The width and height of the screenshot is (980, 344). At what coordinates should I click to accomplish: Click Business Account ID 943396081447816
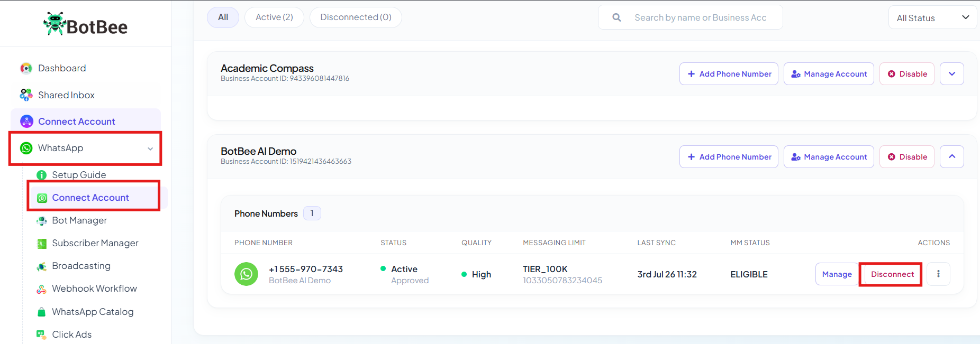(285, 79)
